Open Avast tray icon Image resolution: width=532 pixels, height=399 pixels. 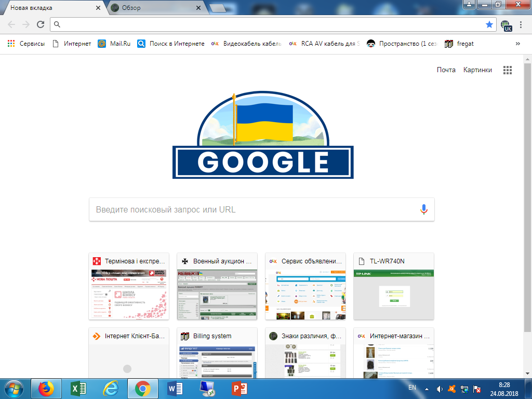[451, 389]
